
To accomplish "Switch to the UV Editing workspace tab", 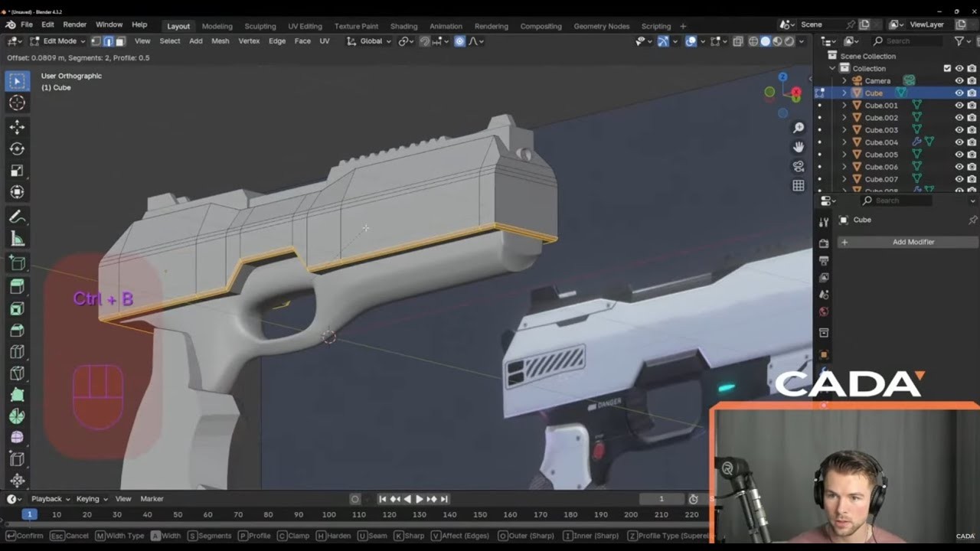I will point(305,26).
